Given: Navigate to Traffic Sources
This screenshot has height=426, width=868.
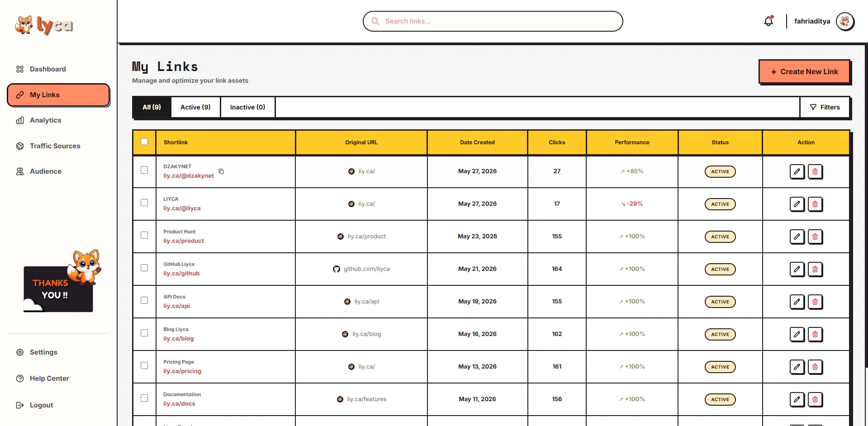Looking at the screenshot, I should (58, 146).
